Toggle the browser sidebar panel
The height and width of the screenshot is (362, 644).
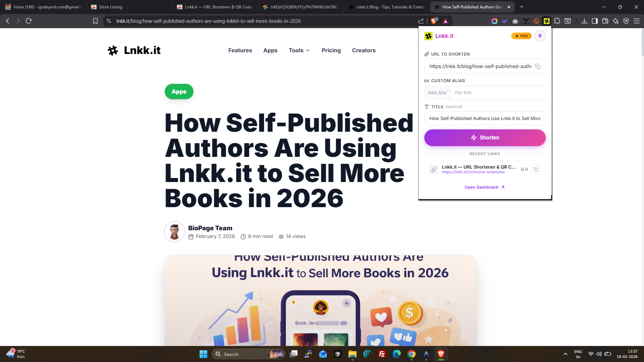point(595,21)
